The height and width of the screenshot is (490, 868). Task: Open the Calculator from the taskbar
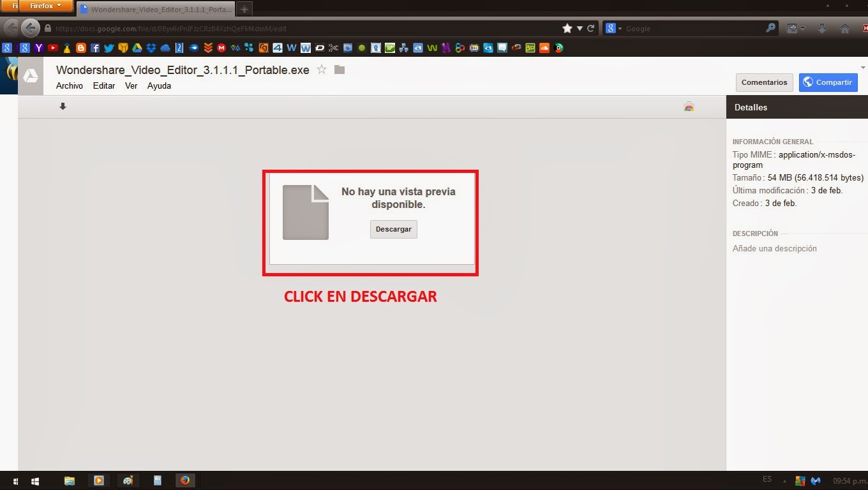click(x=157, y=480)
